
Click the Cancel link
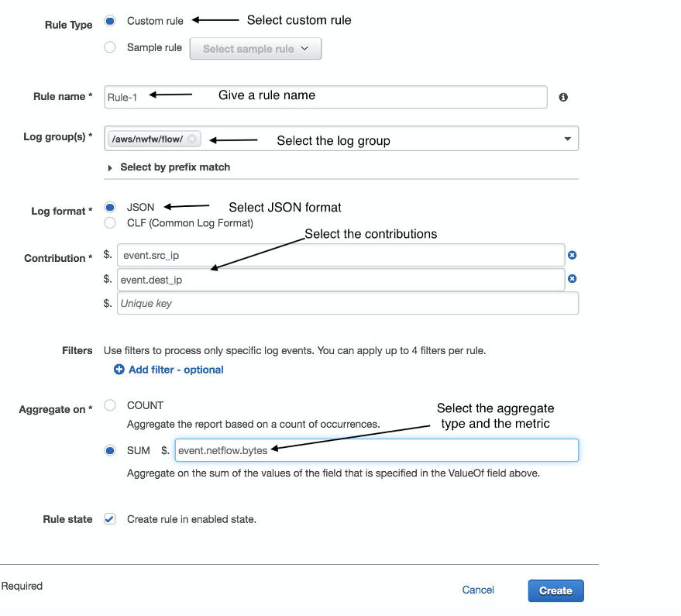tap(478, 590)
